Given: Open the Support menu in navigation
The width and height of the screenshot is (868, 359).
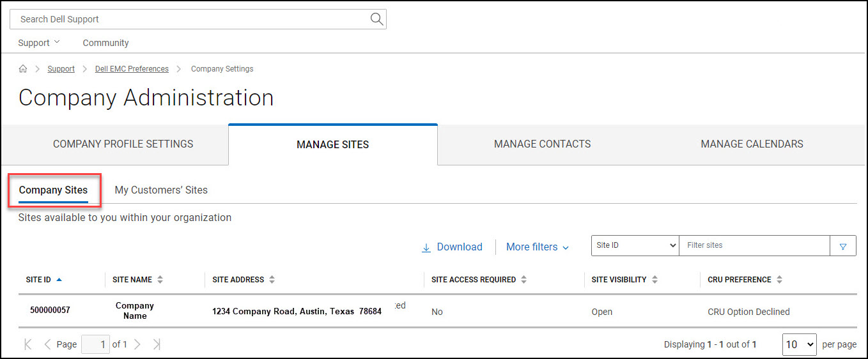Looking at the screenshot, I should pyautogui.click(x=38, y=43).
